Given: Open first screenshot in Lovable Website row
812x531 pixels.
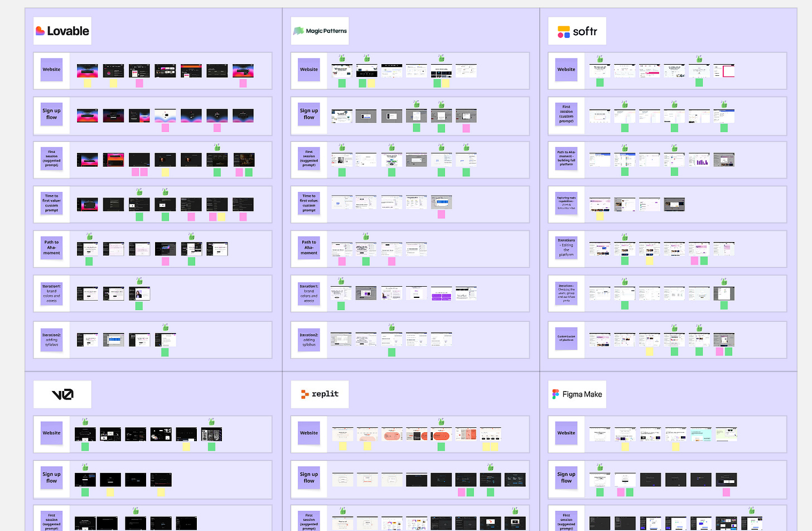Looking at the screenshot, I should 87,71.
